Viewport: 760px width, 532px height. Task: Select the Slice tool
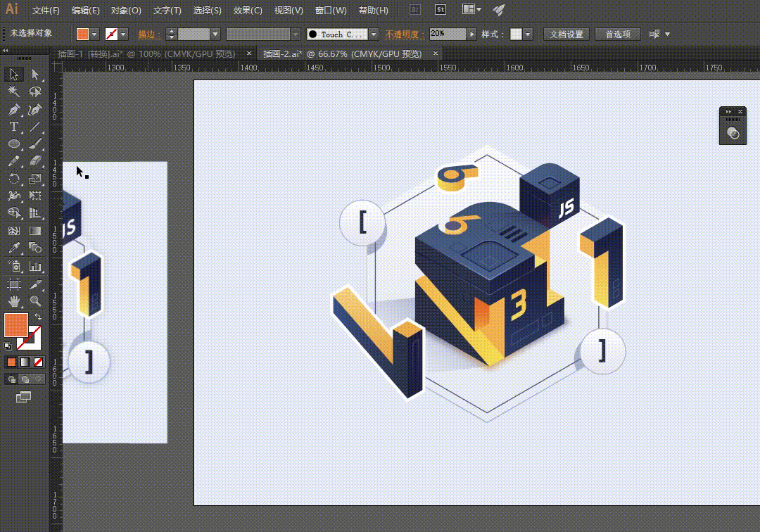(x=35, y=284)
